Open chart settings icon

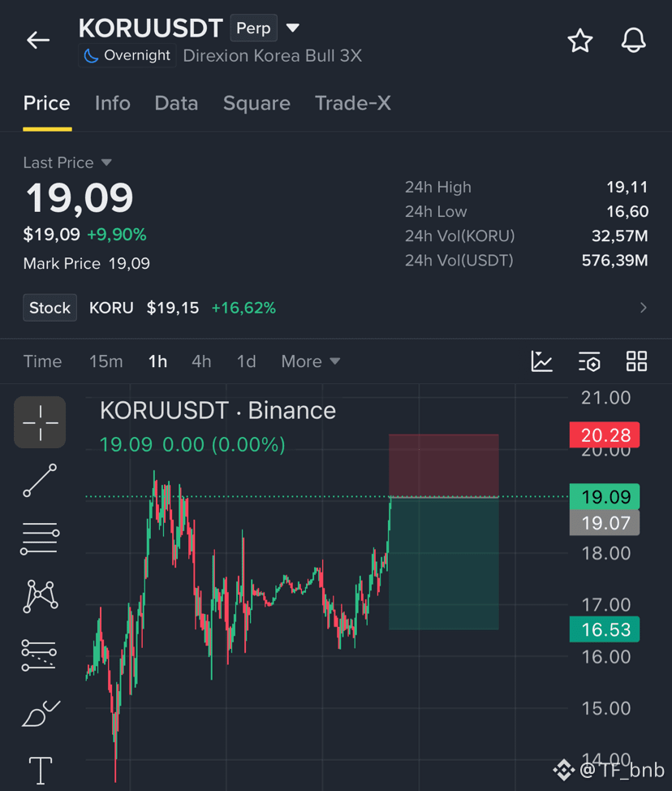pyautogui.click(x=589, y=361)
